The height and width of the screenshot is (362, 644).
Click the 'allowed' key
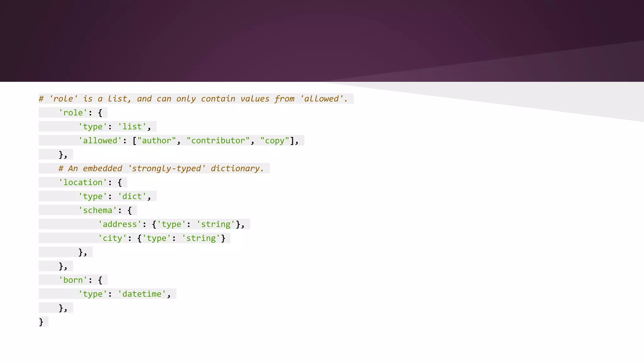tap(100, 140)
